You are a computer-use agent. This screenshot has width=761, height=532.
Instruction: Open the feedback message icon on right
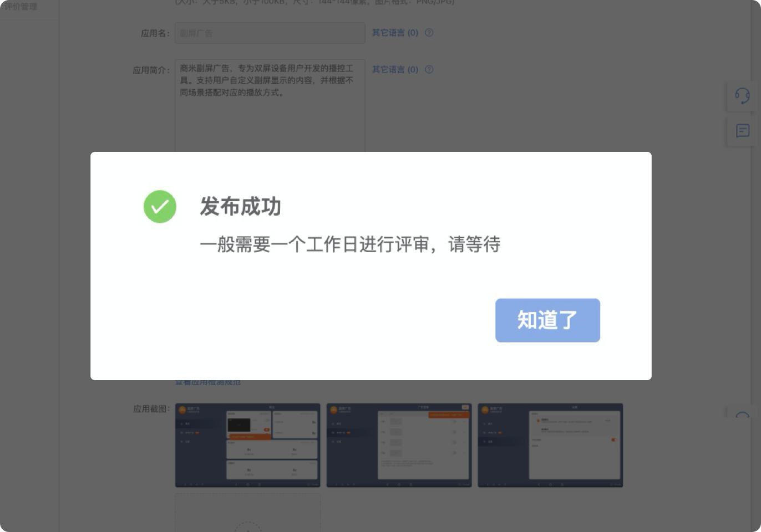743,131
